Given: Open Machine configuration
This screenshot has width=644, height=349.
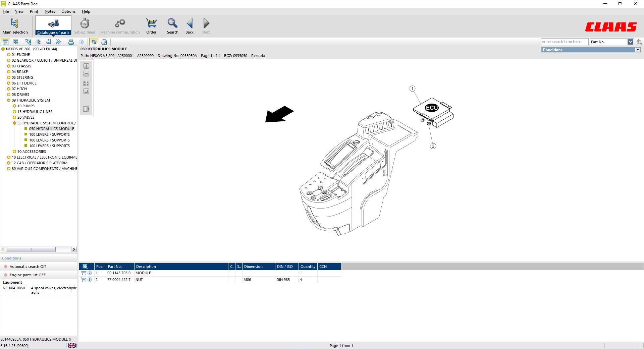Looking at the screenshot, I should (120, 25).
